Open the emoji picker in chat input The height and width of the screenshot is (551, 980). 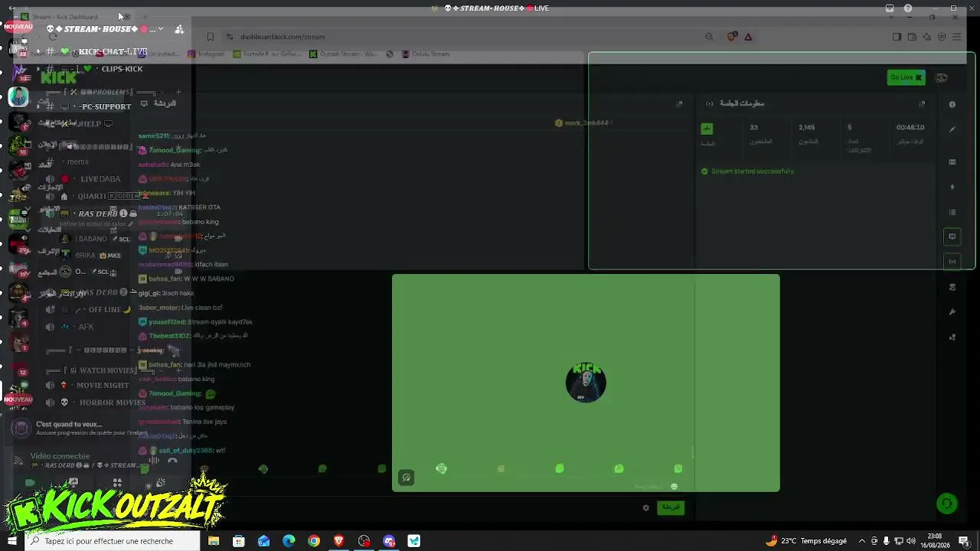674,486
